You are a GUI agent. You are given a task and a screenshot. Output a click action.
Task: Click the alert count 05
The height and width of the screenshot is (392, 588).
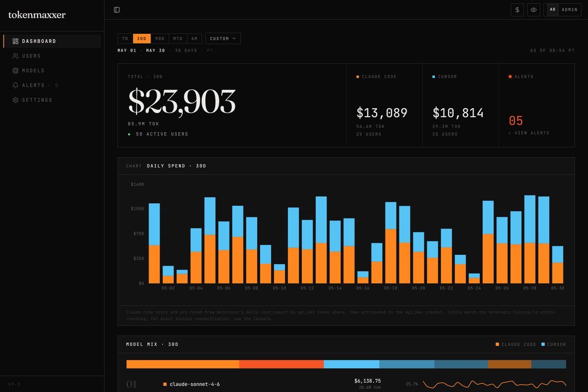tap(516, 121)
